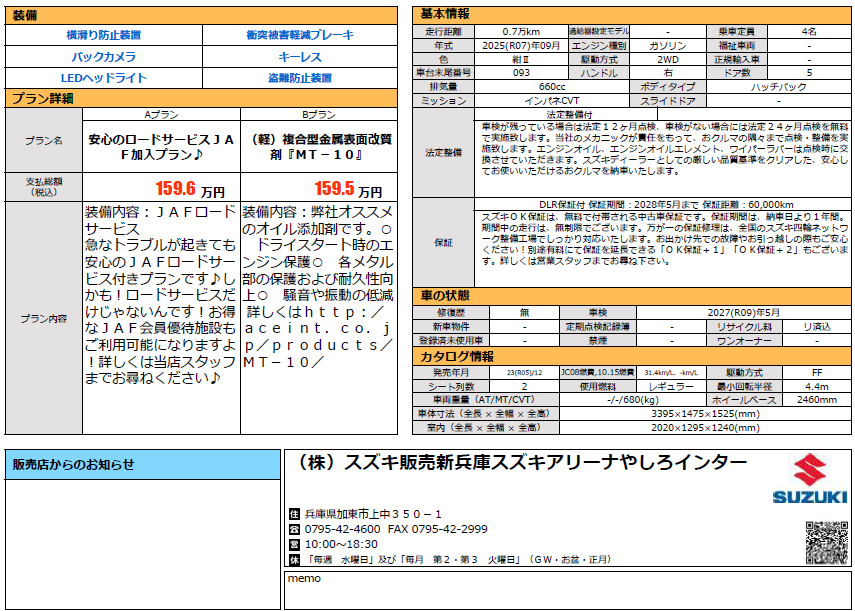Click the プラン内容 row label
The image size is (855, 611).
click(44, 318)
